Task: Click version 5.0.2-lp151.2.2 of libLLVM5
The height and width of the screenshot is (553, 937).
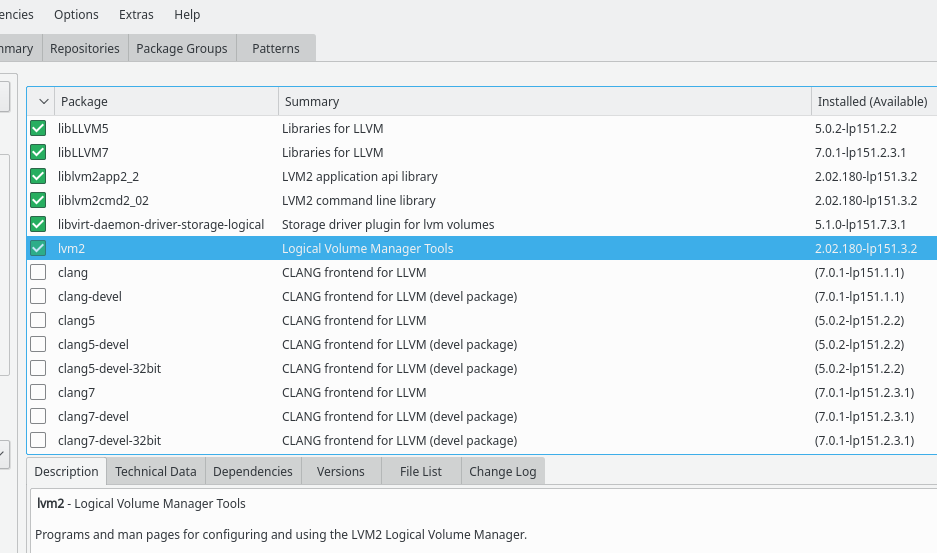Action: (856, 129)
